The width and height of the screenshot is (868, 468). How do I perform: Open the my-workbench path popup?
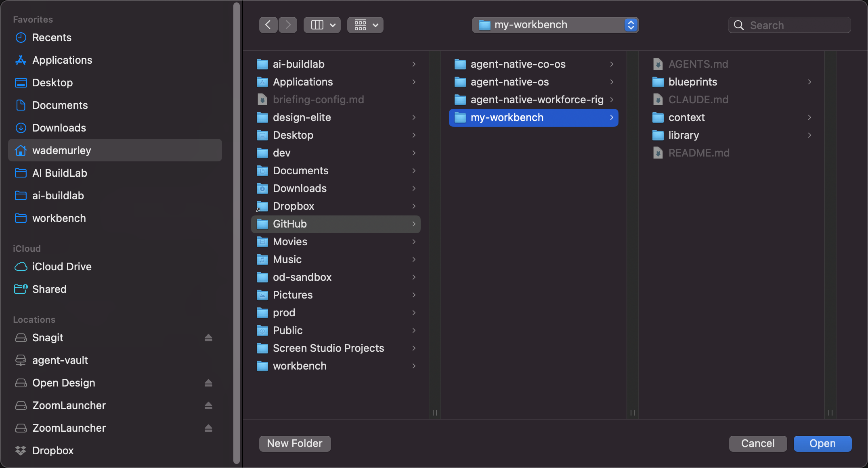click(x=555, y=25)
